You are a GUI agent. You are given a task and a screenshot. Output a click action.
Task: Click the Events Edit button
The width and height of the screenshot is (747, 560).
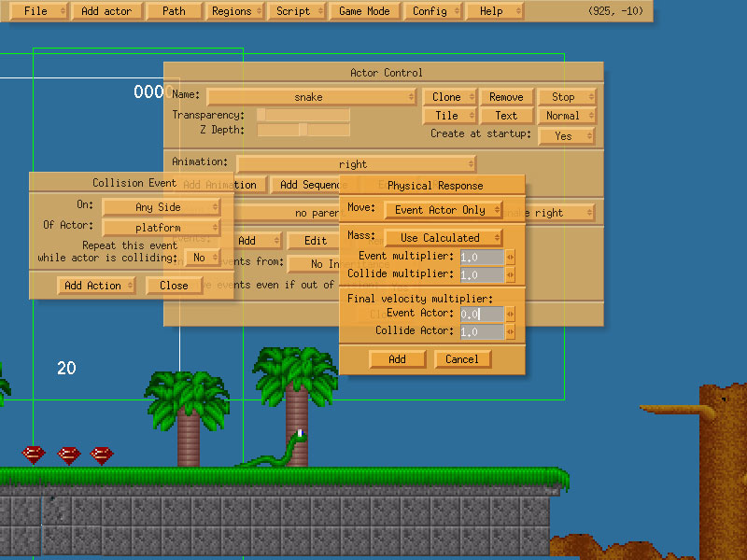click(x=315, y=241)
